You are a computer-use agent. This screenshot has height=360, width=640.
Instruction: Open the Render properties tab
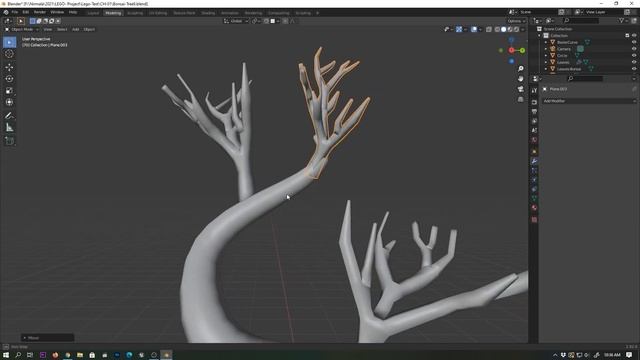[534, 102]
